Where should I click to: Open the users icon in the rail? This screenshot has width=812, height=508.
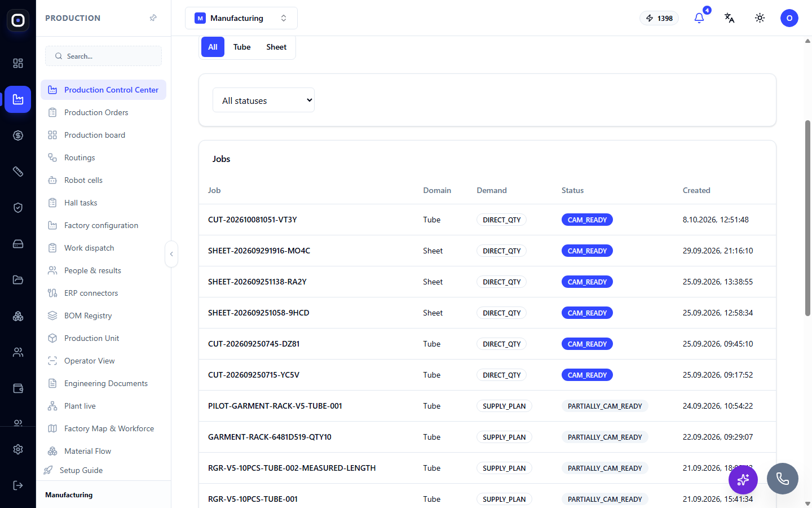[x=18, y=352]
